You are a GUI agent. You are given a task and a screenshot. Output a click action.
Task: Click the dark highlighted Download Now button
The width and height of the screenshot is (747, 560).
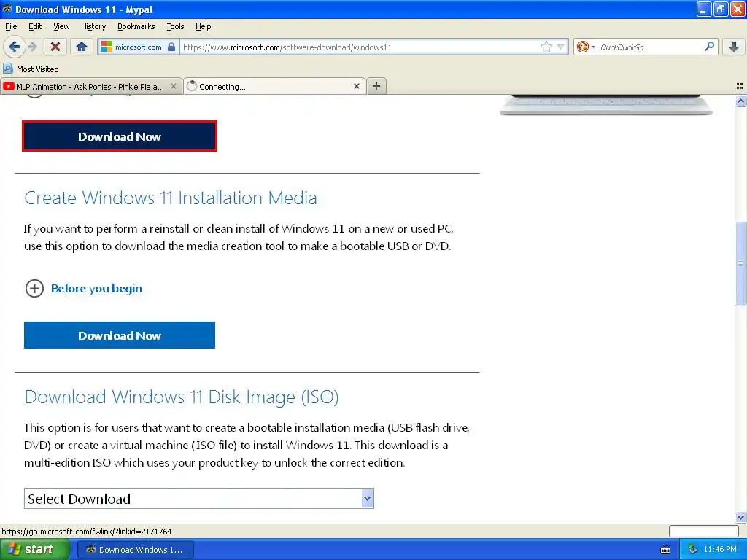point(120,136)
